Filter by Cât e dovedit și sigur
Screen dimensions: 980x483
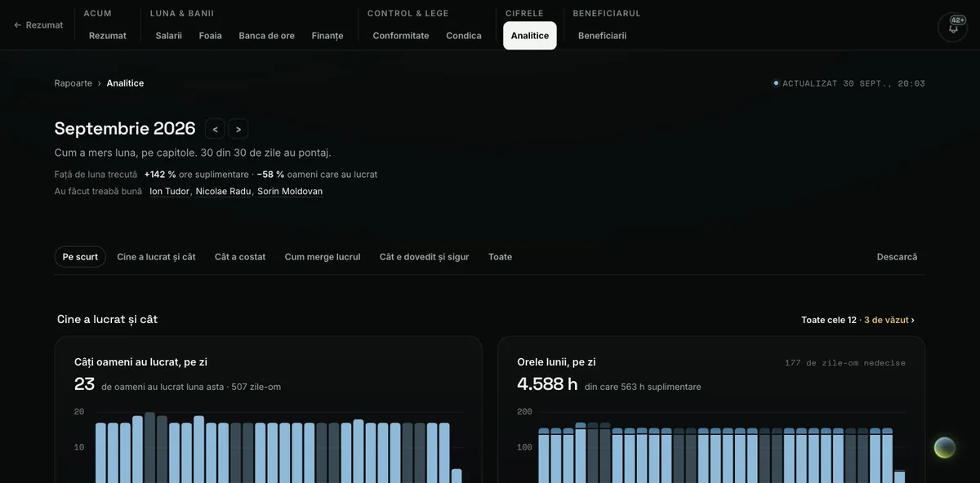click(425, 257)
